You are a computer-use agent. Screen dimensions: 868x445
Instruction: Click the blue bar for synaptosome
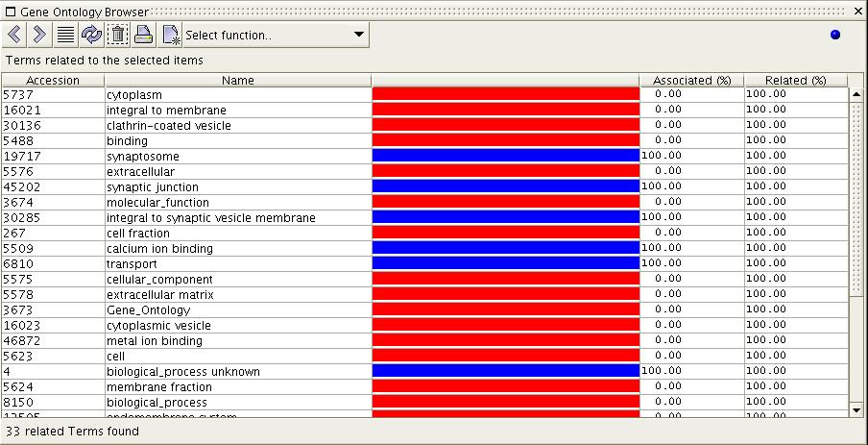[x=505, y=157]
